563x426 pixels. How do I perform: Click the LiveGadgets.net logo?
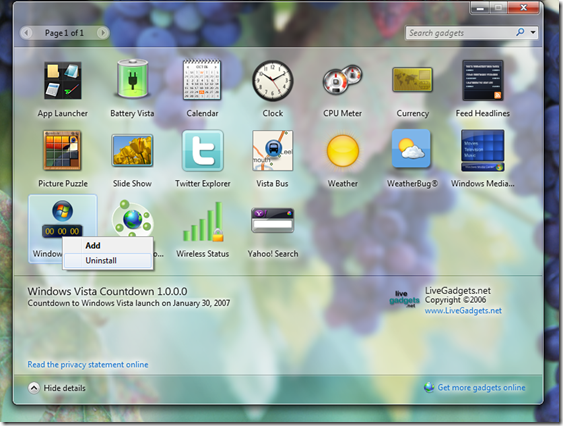(x=405, y=299)
